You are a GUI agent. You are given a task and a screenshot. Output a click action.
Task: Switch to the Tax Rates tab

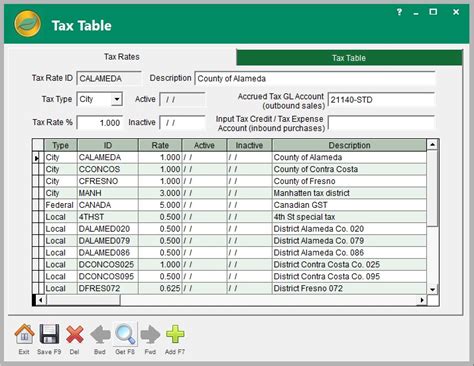click(x=121, y=57)
